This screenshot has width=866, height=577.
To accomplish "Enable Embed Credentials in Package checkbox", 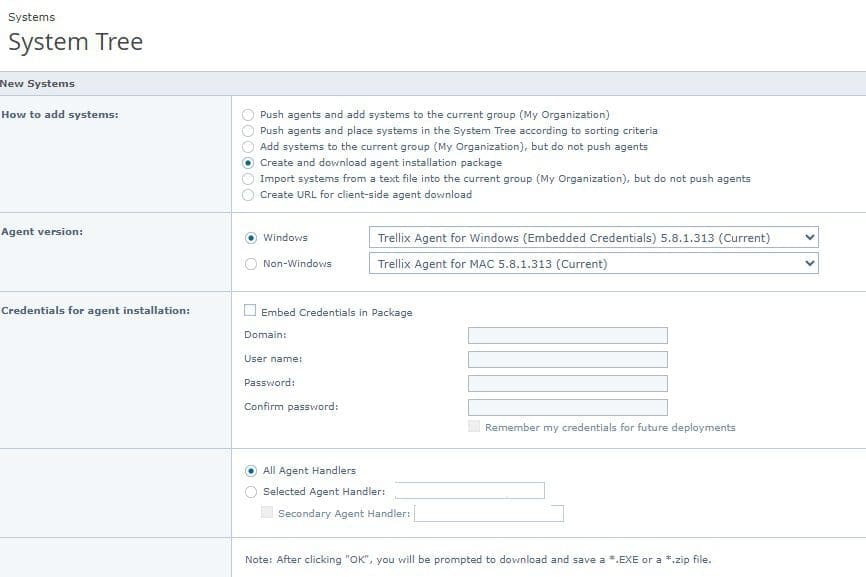I will pos(250,311).
